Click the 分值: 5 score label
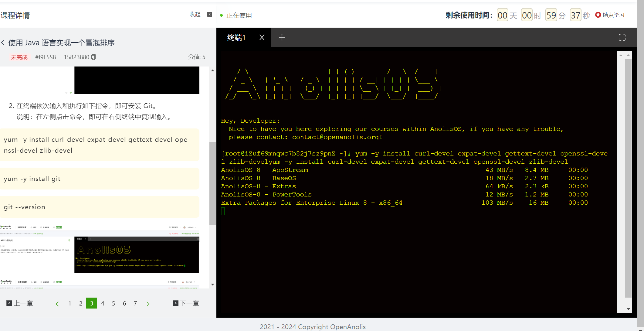This screenshot has height=331, width=644. 197,57
